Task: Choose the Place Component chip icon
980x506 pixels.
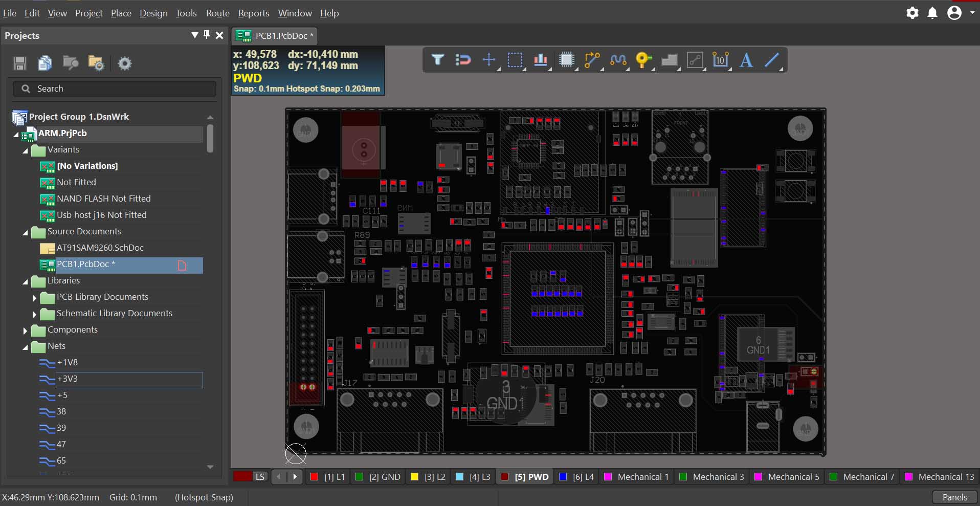Action: pyautogui.click(x=566, y=60)
